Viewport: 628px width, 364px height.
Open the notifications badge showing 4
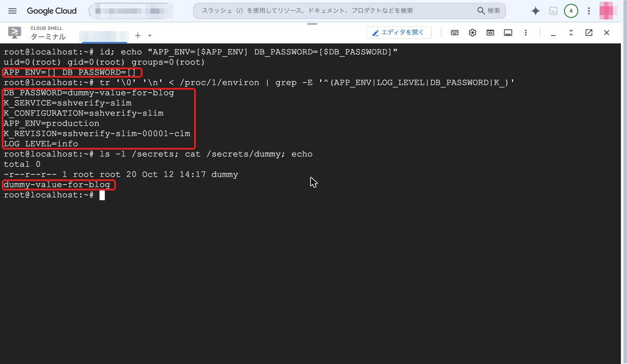tap(571, 11)
